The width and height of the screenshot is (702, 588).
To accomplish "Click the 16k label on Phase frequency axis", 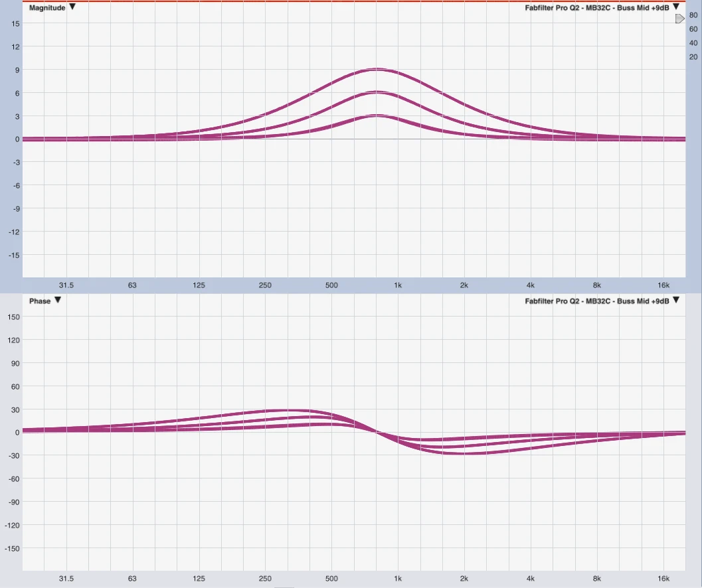I will (x=663, y=579).
